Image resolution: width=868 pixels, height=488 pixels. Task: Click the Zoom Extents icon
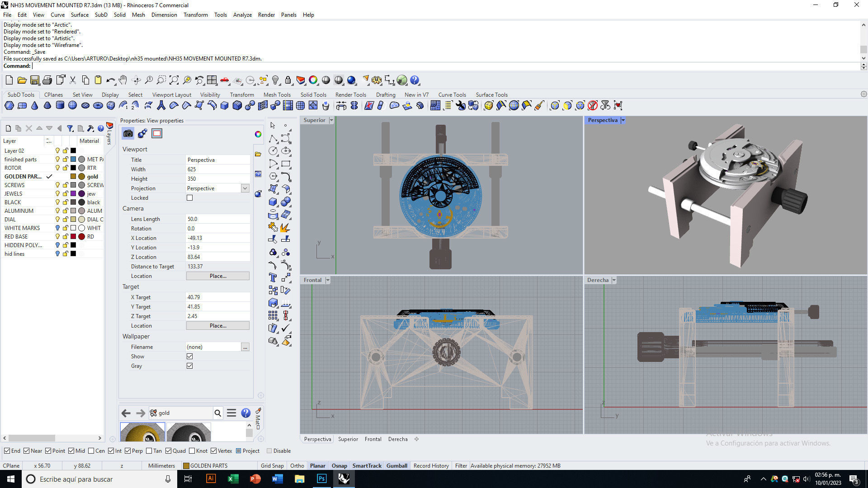point(174,80)
